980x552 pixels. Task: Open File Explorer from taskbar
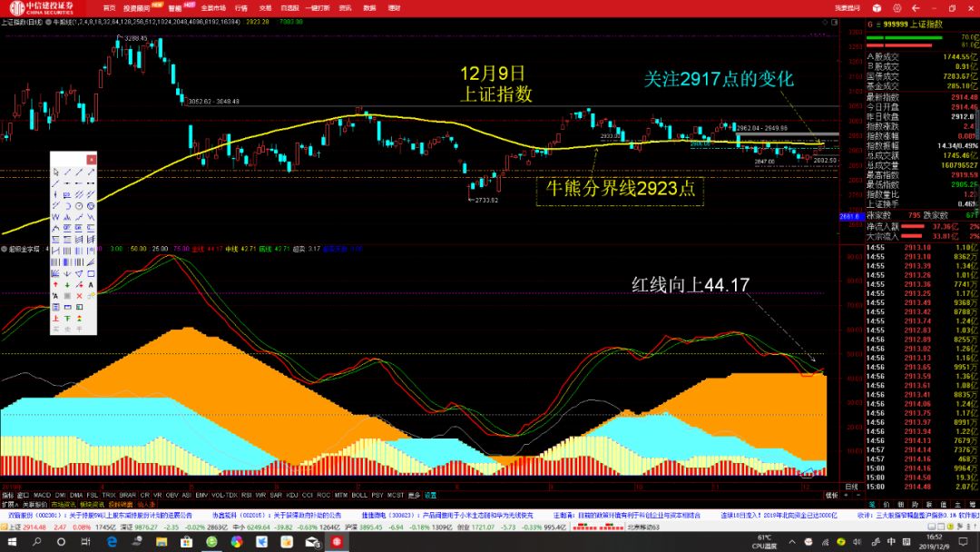[x=162, y=542]
